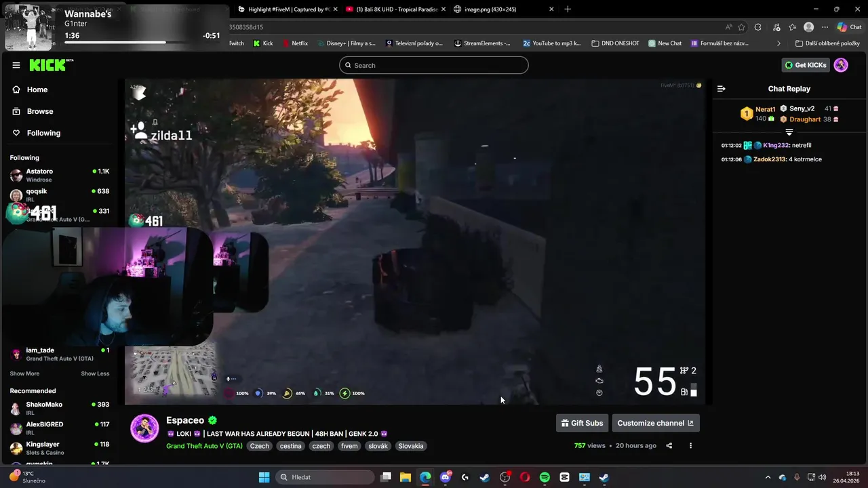The width and height of the screenshot is (868, 488).
Task: Open the user profile avatar menu
Action: (841, 65)
